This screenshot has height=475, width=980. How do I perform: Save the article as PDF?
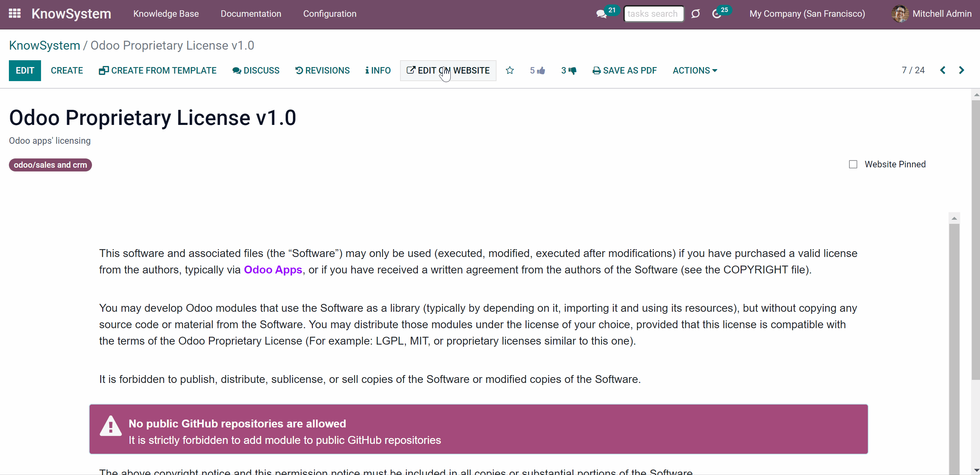625,70
